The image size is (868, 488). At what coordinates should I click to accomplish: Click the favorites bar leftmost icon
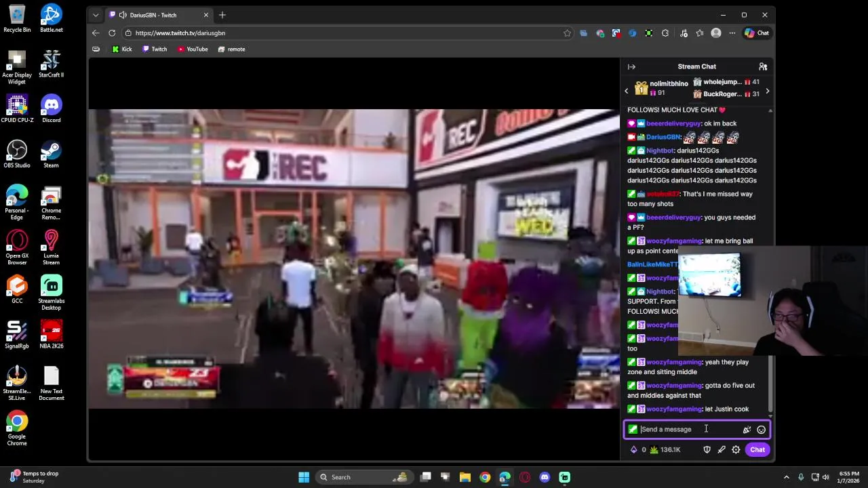click(96, 49)
